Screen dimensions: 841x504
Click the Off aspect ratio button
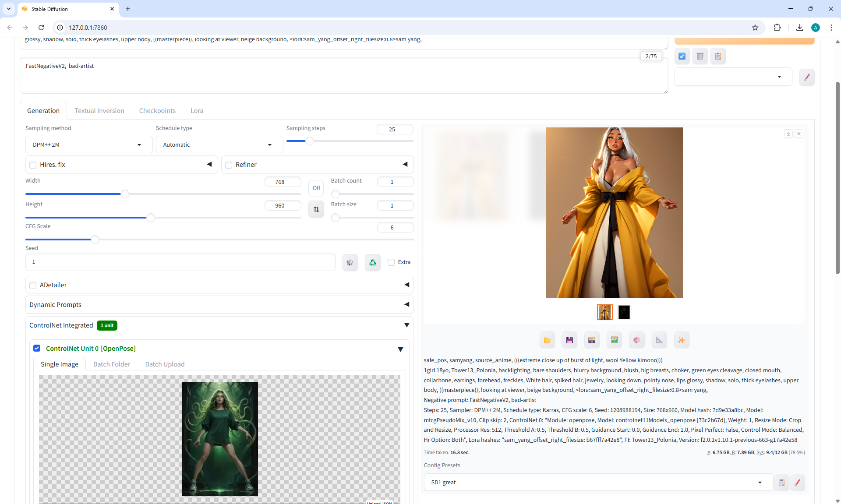[x=316, y=188]
